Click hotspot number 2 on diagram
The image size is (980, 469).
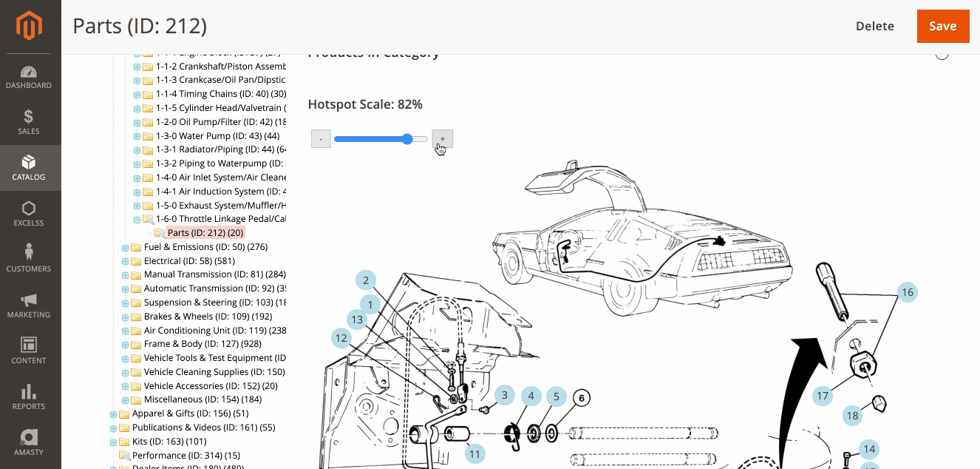365,280
